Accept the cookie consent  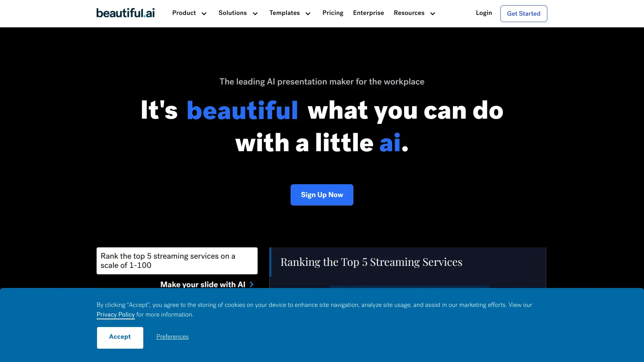point(120,337)
